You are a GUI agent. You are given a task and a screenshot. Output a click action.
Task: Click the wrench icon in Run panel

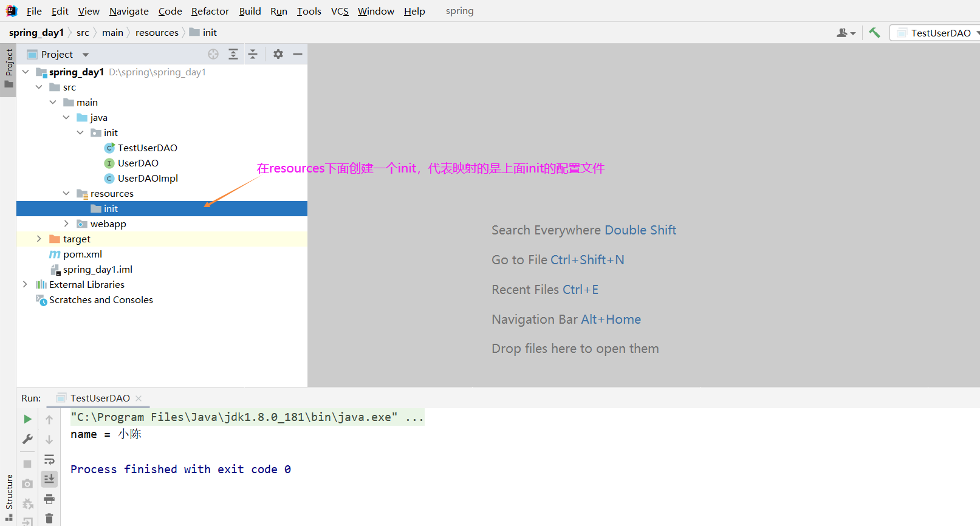[27, 439]
